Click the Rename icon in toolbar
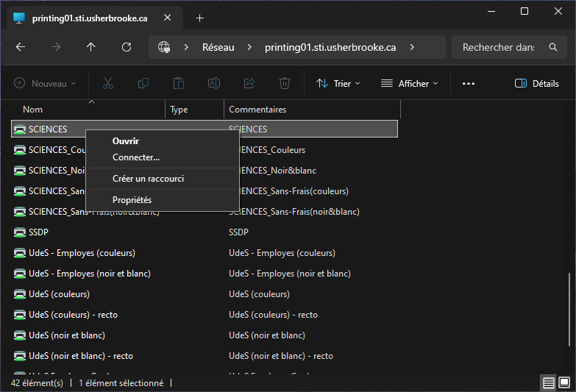This screenshot has width=576, height=392. coord(214,83)
